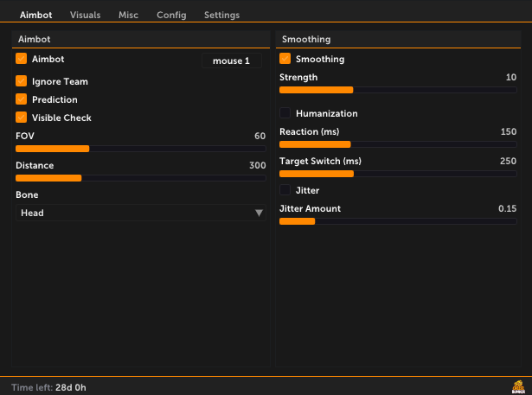Viewport: 532px width, 395px height.
Task: Click the Jitter Amount value '0.15'
Action: [507, 208]
